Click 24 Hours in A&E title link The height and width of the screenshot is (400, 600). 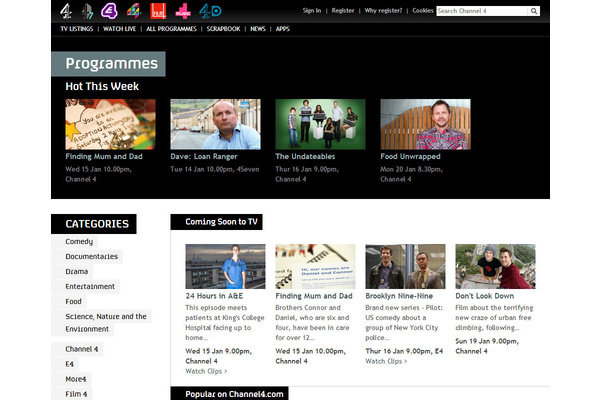(214, 296)
